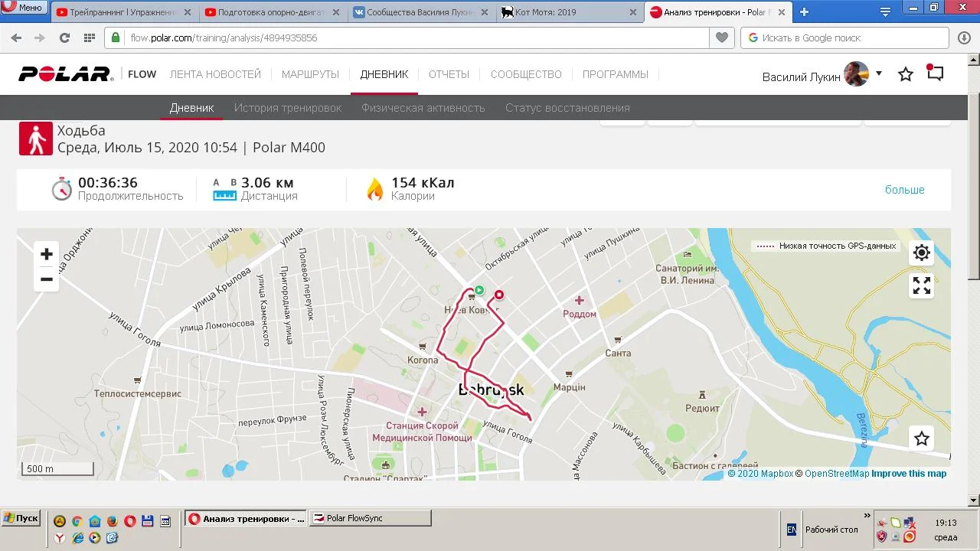Open the browser speed dial grid
The width and height of the screenshot is (980, 551).
click(x=89, y=37)
